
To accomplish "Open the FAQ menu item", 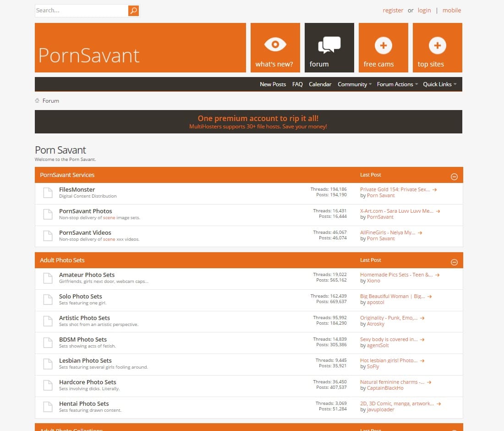I will (297, 84).
